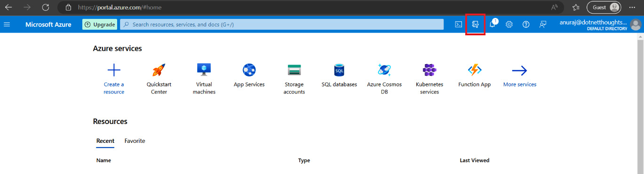Viewport: 644px width, 174px height.
Task: Click the More services link text
Action: click(x=520, y=84)
